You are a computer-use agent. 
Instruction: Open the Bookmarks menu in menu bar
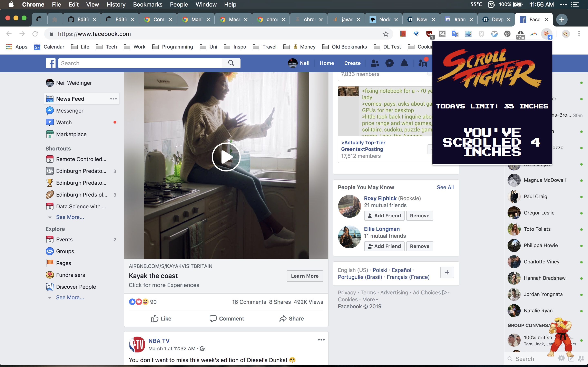pos(147,4)
